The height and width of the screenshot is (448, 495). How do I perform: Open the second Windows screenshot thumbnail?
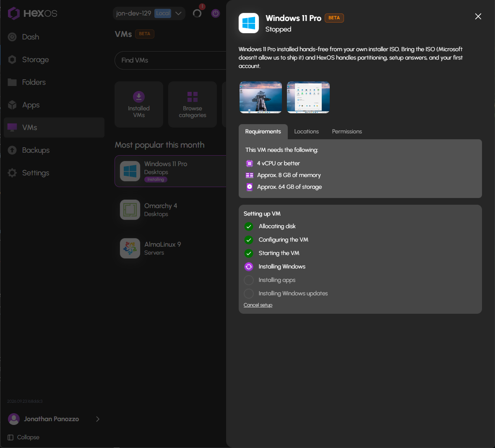click(308, 97)
